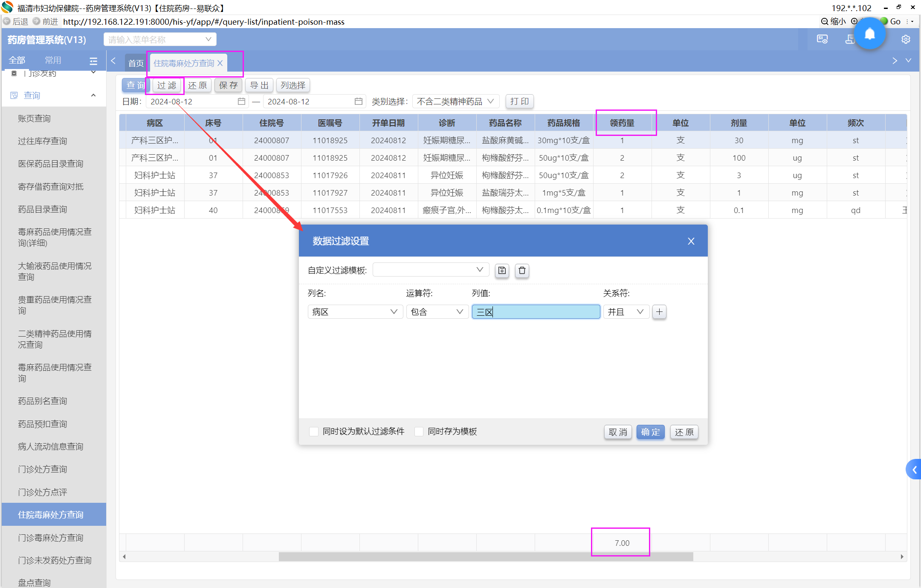921x588 pixels.
Task: Click the save filter template icon
Action: 502,271
